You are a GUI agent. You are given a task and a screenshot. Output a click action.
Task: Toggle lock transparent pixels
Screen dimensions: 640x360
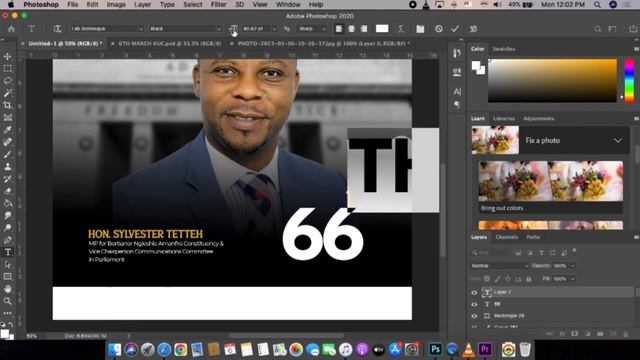pos(487,279)
